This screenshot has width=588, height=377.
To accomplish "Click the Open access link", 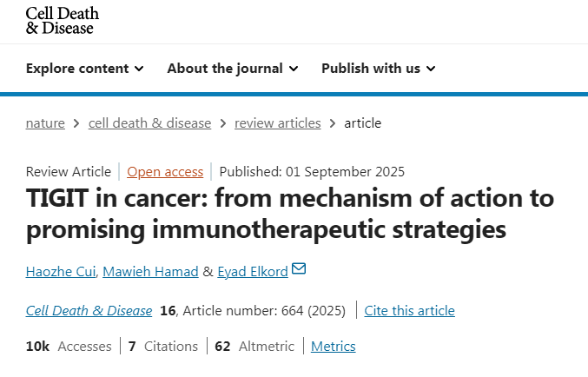I will tap(165, 171).
